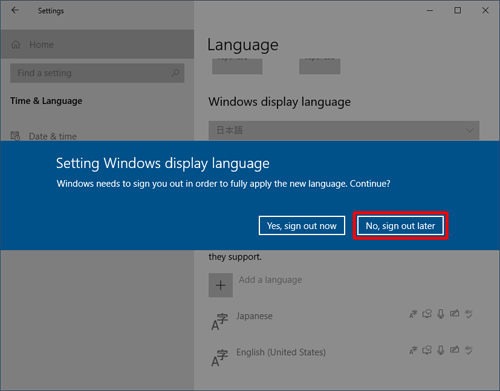Click English display language feature icon
The image size is (500, 391).
(413, 350)
